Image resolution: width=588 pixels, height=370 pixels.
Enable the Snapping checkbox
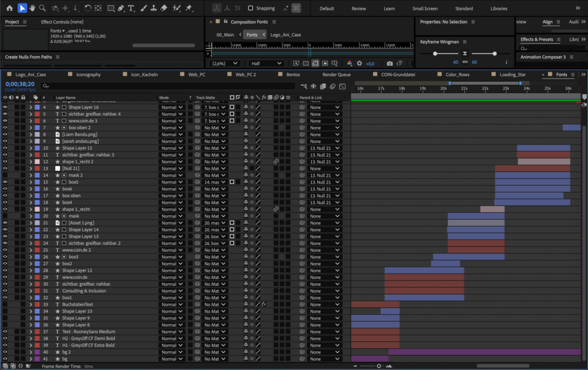click(x=250, y=9)
